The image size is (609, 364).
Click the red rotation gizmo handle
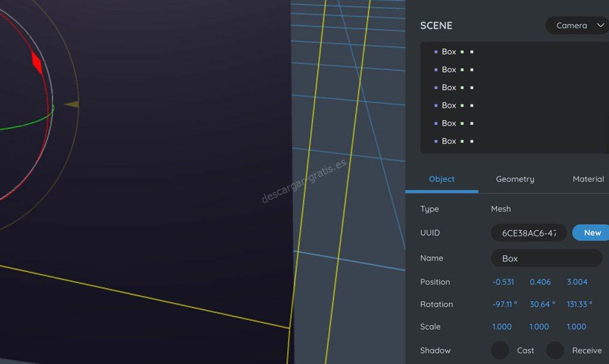(x=37, y=62)
